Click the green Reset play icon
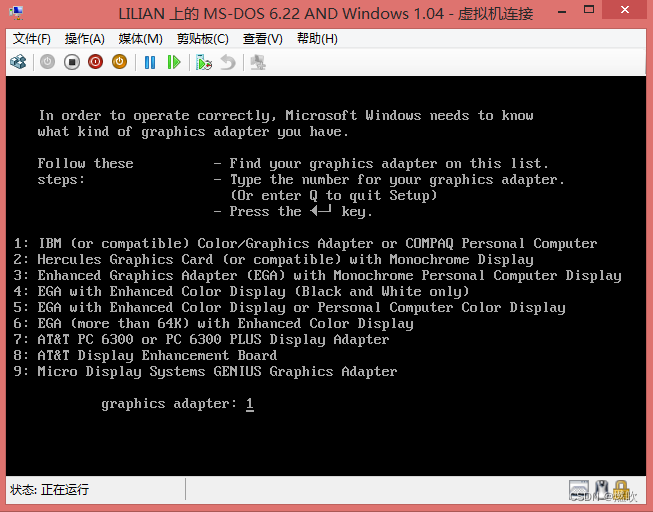This screenshot has height=512, width=653. (x=174, y=62)
